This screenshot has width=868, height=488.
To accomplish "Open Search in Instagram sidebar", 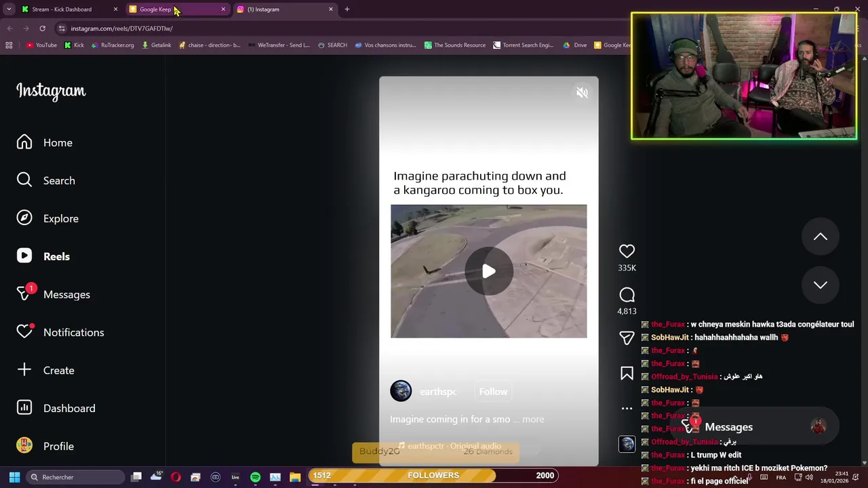I will click(46, 180).
